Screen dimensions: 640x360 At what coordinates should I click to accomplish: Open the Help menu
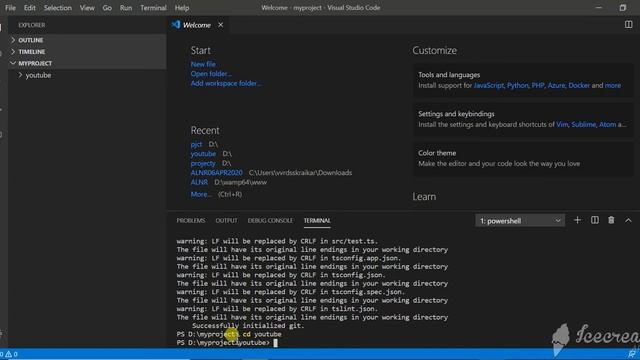182,8
